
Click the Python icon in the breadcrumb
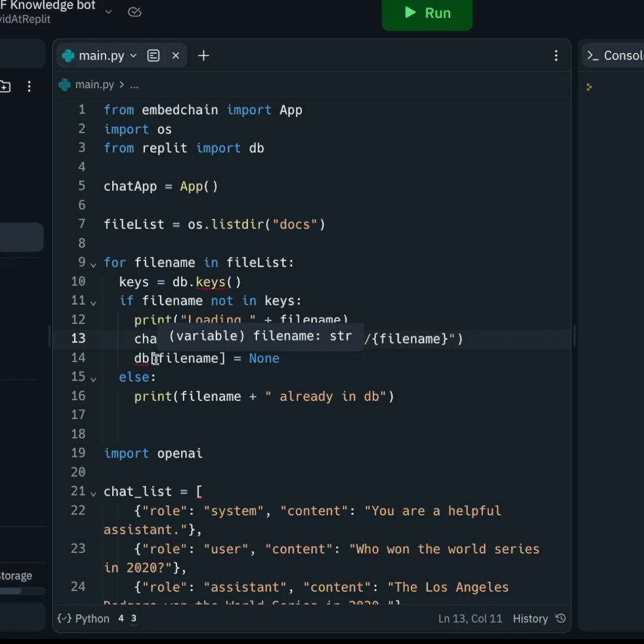pos(64,85)
